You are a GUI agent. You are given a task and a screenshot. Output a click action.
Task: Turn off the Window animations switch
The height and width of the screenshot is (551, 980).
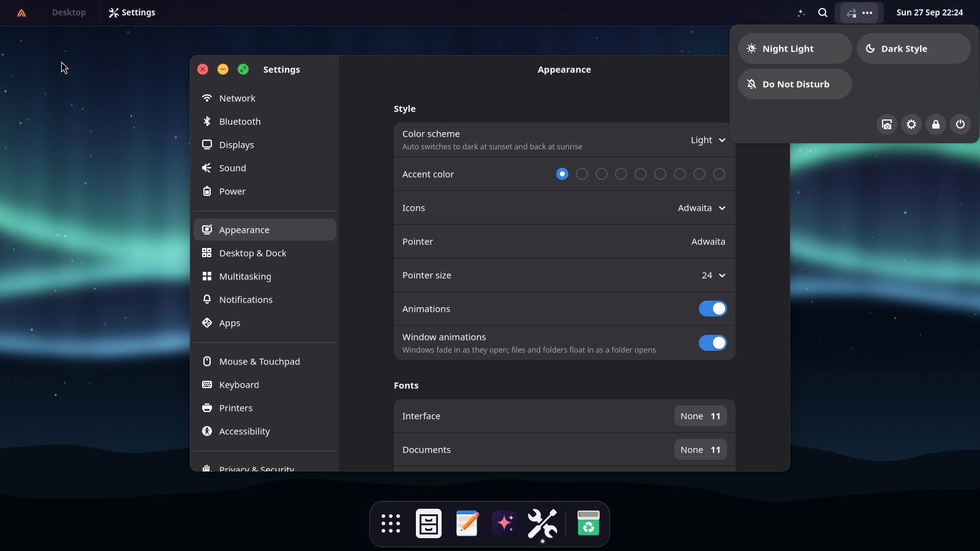point(712,343)
